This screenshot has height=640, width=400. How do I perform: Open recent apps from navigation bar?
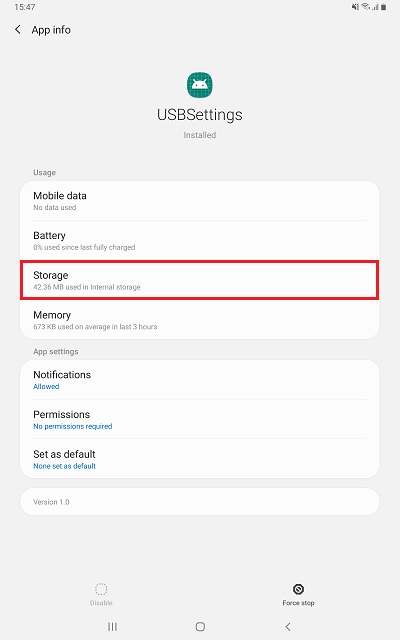(x=112, y=627)
